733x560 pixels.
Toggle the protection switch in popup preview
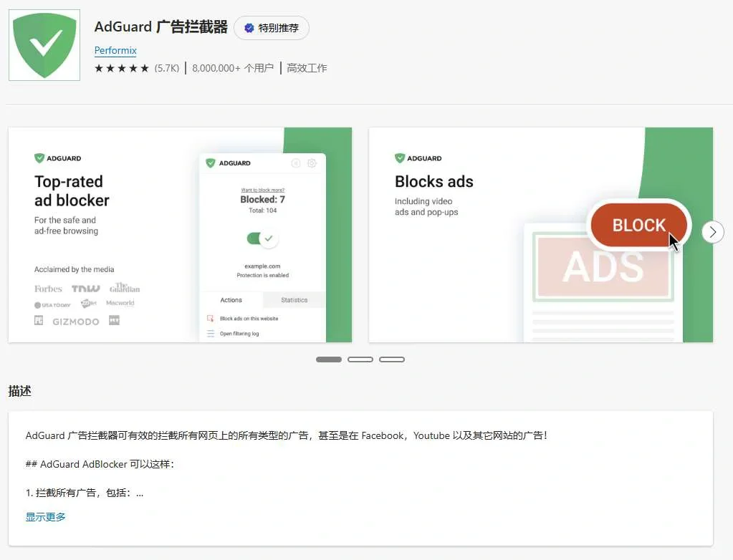click(x=262, y=238)
